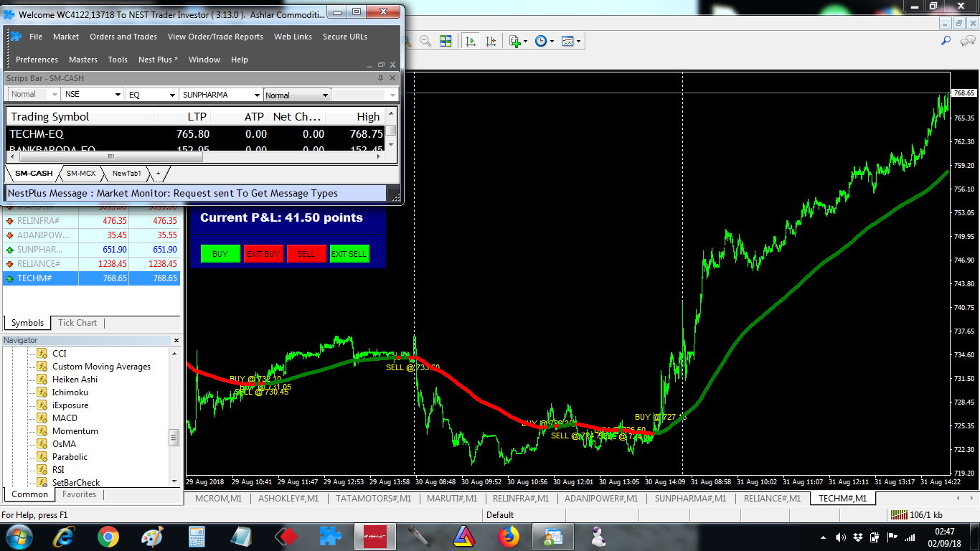This screenshot has height=551, width=980.
Task: Open dropdown arrow beside templates icon
Action: (x=578, y=41)
